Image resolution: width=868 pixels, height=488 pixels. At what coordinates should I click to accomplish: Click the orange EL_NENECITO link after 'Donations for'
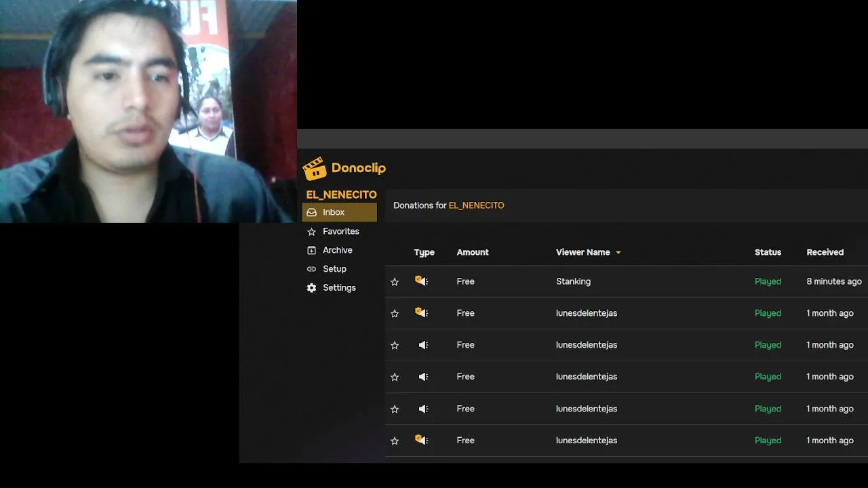pyautogui.click(x=476, y=205)
